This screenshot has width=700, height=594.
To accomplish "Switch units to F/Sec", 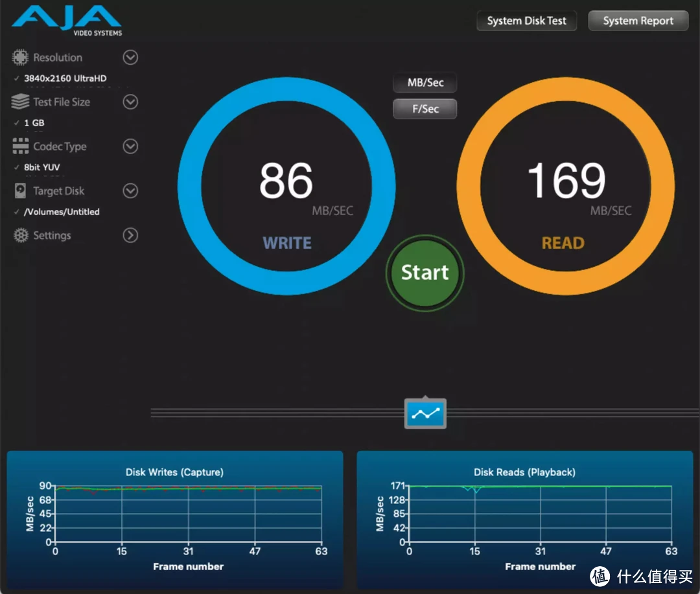I will tap(425, 109).
